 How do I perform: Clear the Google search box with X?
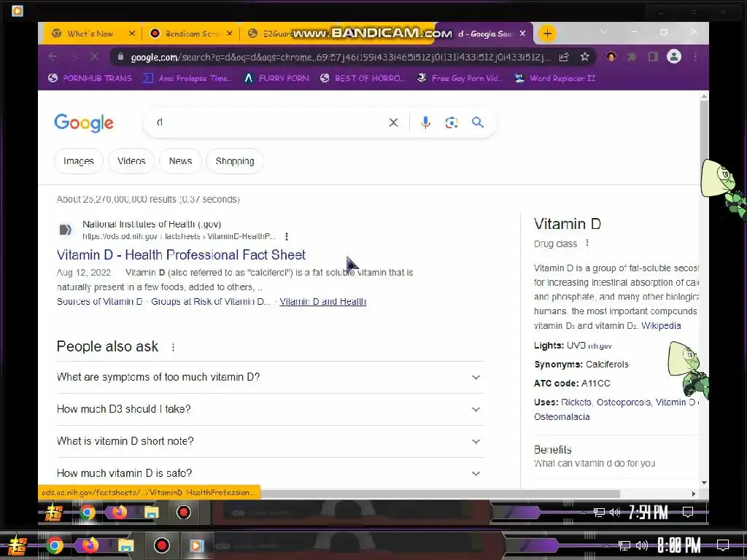393,122
